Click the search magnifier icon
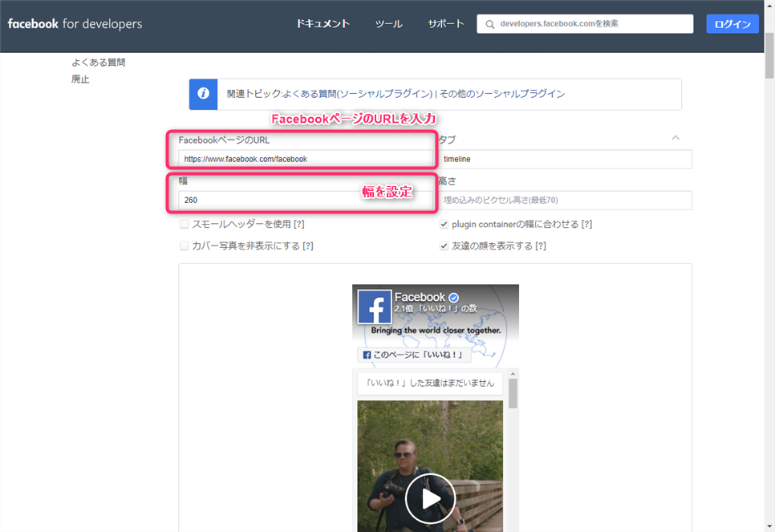The width and height of the screenshot is (775, 532). point(489,24)
